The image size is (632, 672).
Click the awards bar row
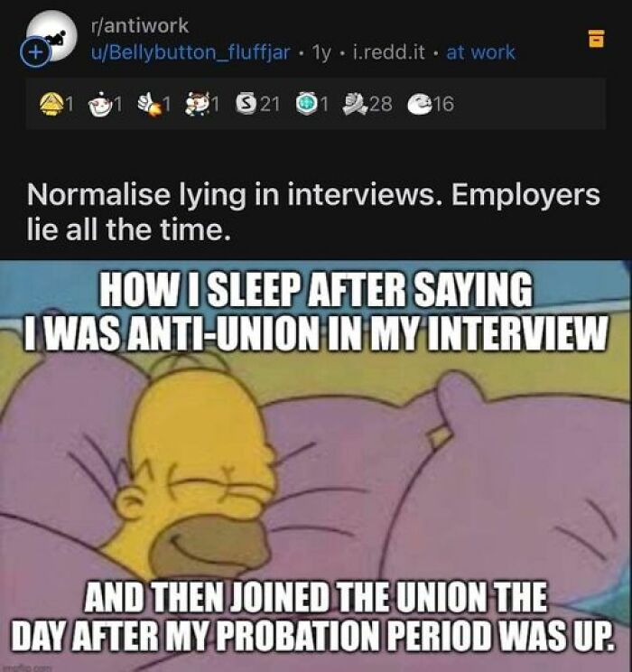[x=316, y=104]
